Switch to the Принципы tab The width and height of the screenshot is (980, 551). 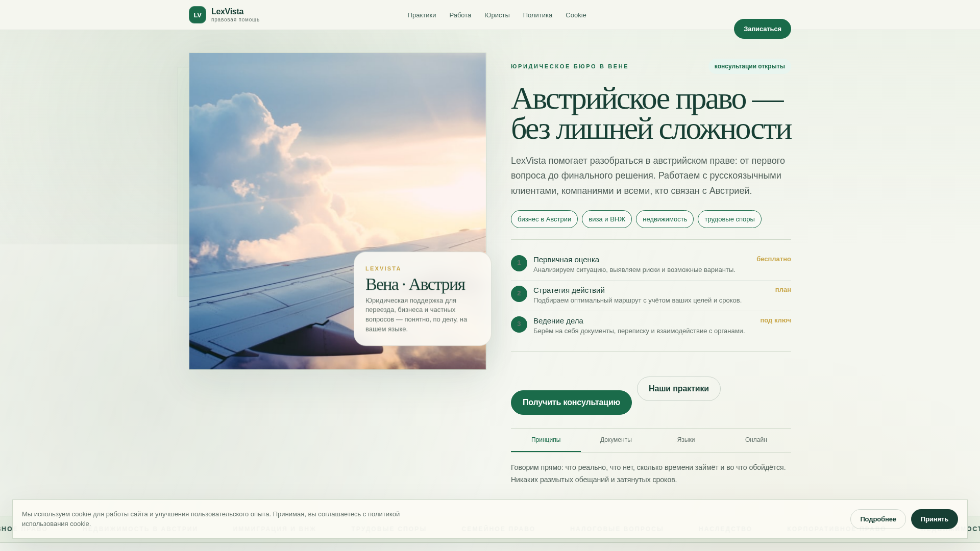pyautogui.click(x=546, y=440)
